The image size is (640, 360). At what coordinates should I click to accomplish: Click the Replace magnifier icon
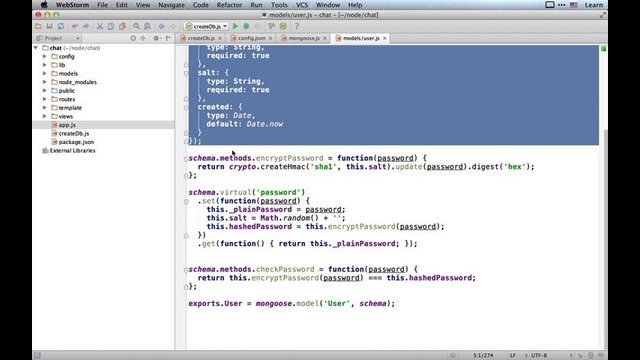[x=147, y=27]
